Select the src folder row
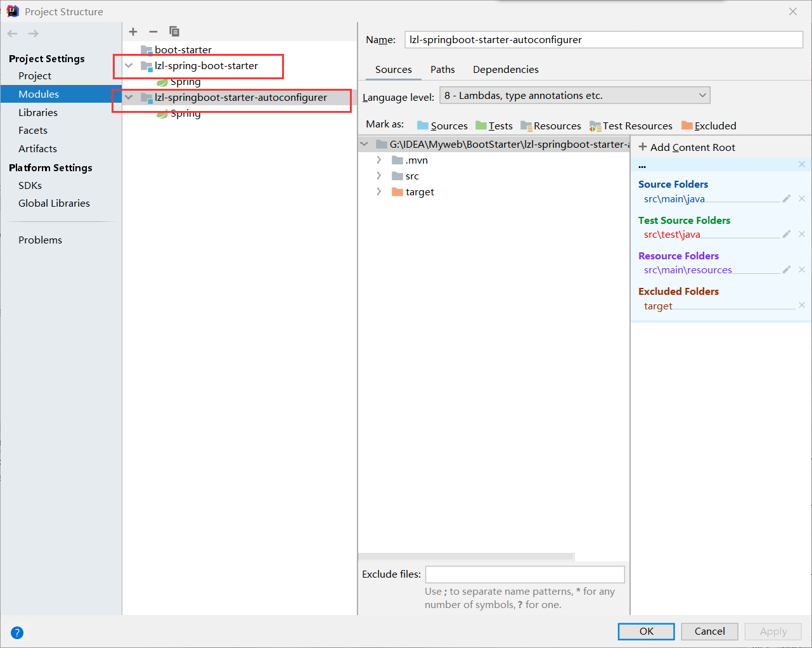Screen dimensions: 812x648 pos(494,176)
